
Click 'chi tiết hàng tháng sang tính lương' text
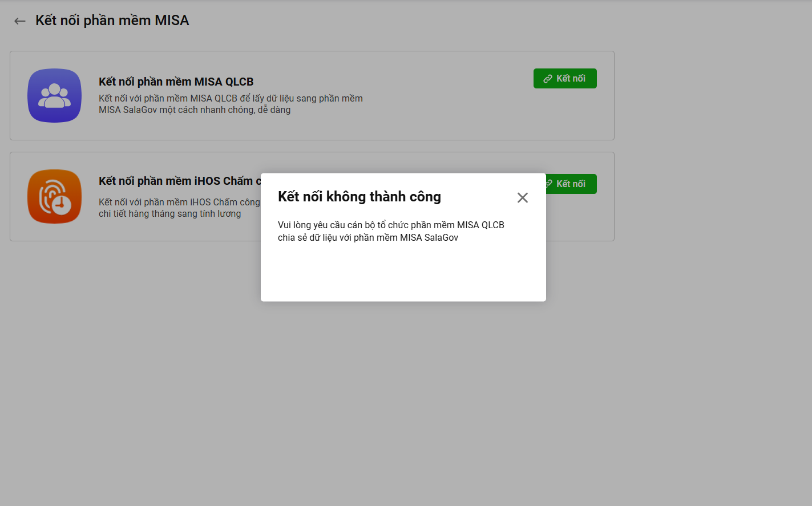pyautogui.click(x=169, y=214)
